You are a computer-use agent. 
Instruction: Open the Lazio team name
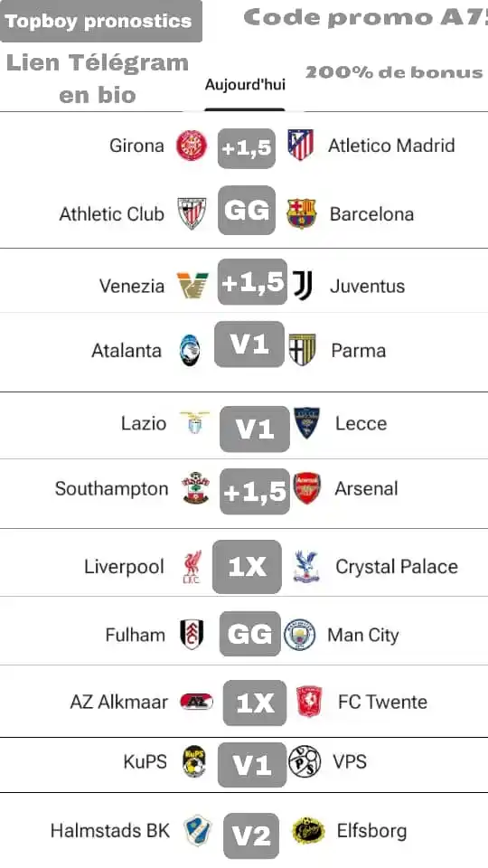pyautogui.click(x=144, y=423)
